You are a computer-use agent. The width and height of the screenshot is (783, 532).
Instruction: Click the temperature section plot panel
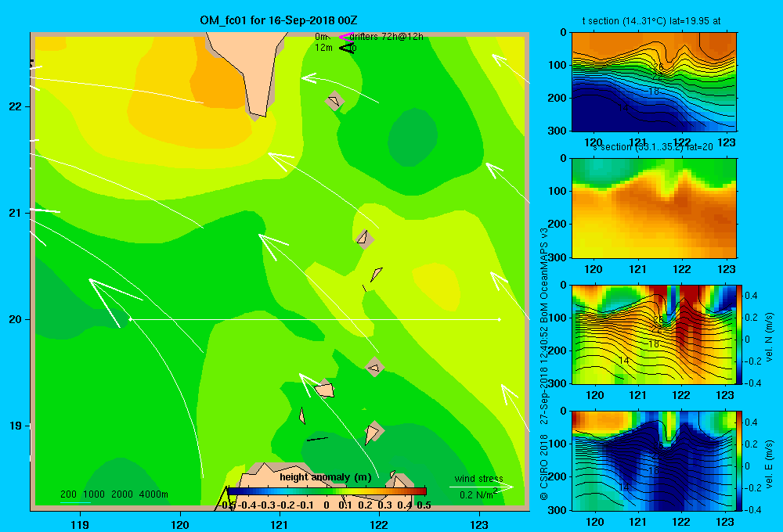coord(654,82)
